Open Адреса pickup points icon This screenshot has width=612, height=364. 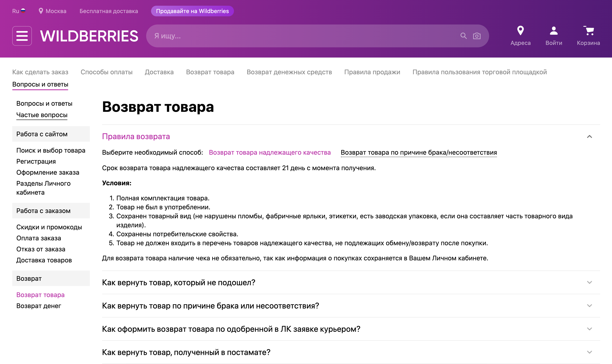521,31
